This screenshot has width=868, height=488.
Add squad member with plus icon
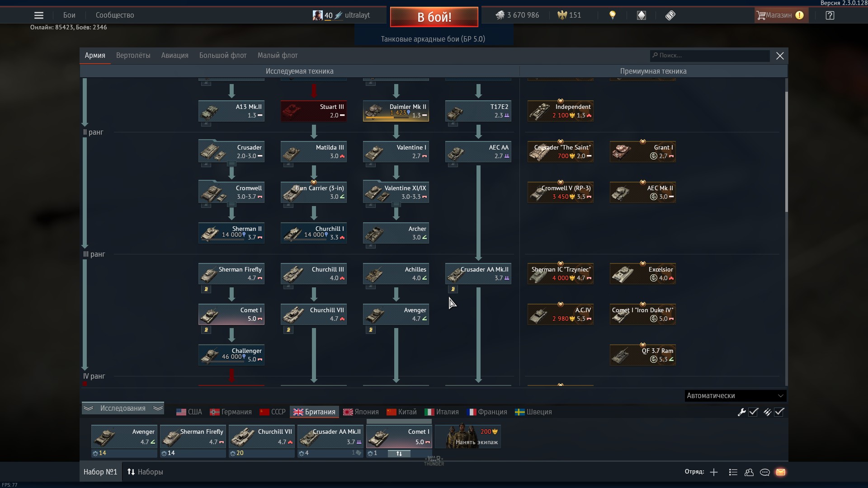coord(714,472)
